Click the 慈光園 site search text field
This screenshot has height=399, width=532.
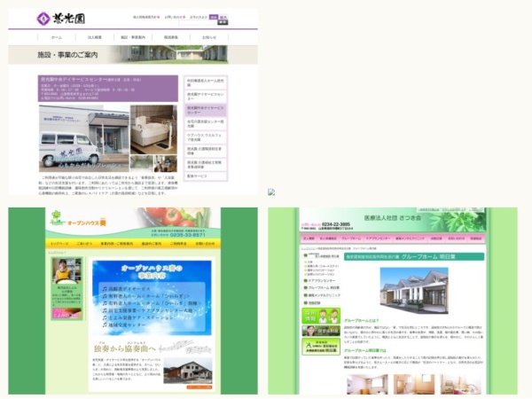198,22
